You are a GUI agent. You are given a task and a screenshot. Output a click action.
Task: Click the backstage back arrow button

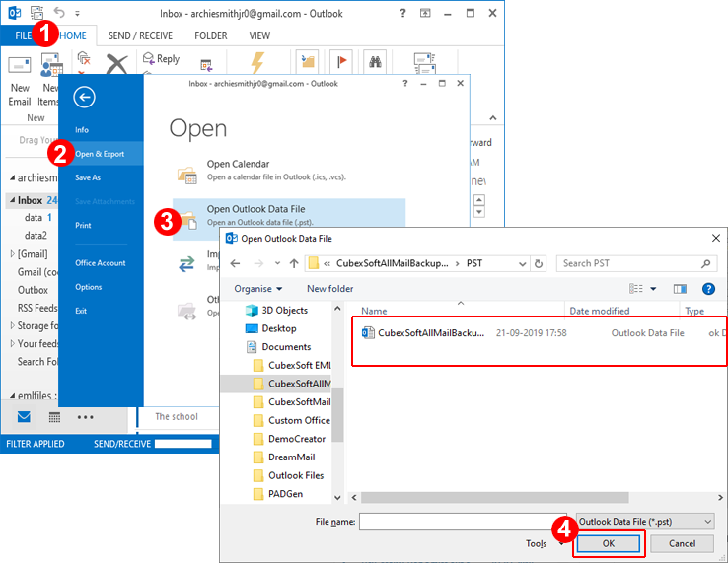click(84, 97)
